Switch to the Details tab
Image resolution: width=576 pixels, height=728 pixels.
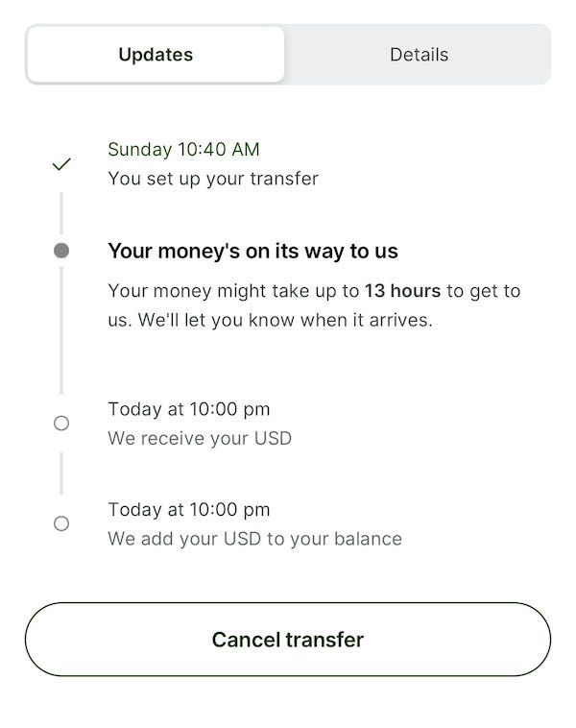click(x=419, y=55)
